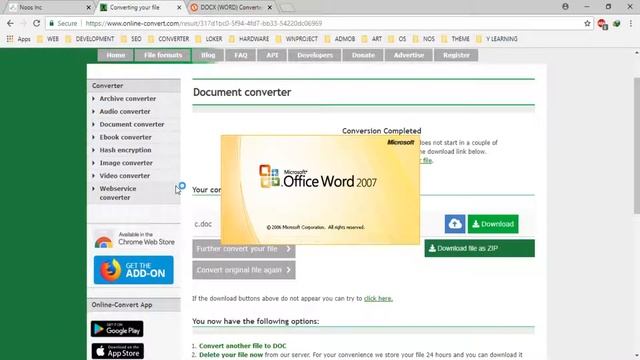Click Download file as ZIP button
This screenshot has width=640, height=360.
tap(479, 248)
